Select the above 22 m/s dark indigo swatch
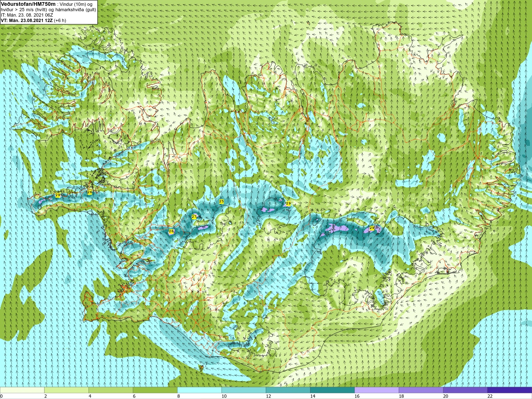The height and width of the screenshot is (399, 532). click(x=510, y=390)
